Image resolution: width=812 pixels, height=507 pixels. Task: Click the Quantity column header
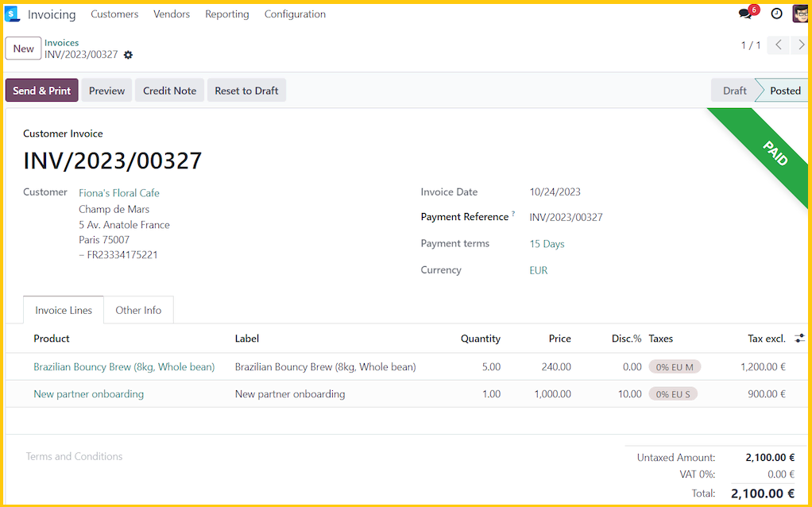(481, 339)
